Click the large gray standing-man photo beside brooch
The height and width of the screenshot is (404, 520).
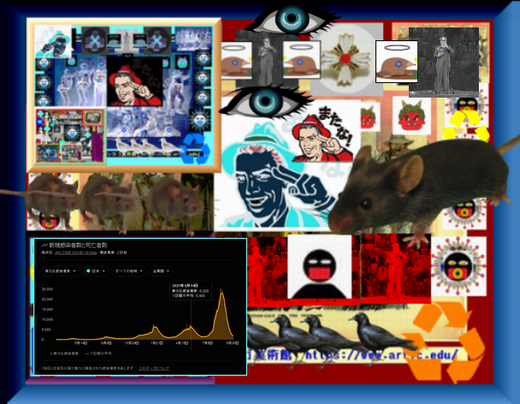[444, 61]
